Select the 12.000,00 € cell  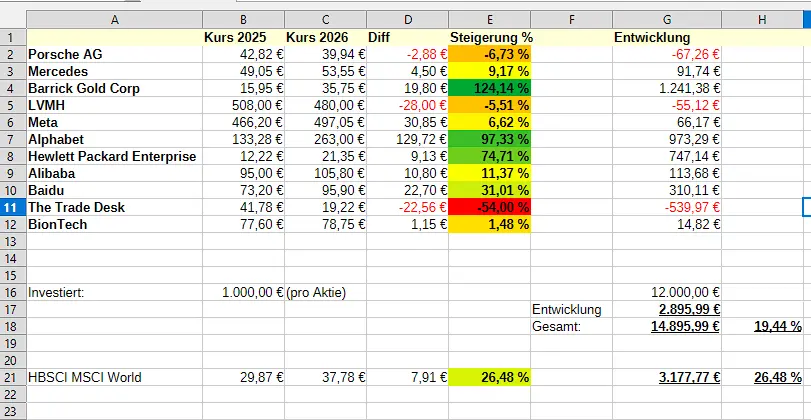(x=666, y=292)
